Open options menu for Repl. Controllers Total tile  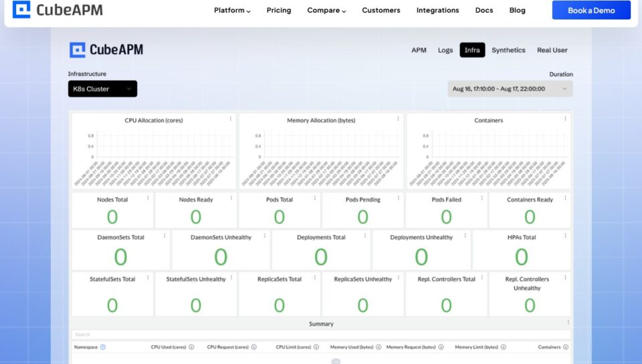click(x=482, y=277)
